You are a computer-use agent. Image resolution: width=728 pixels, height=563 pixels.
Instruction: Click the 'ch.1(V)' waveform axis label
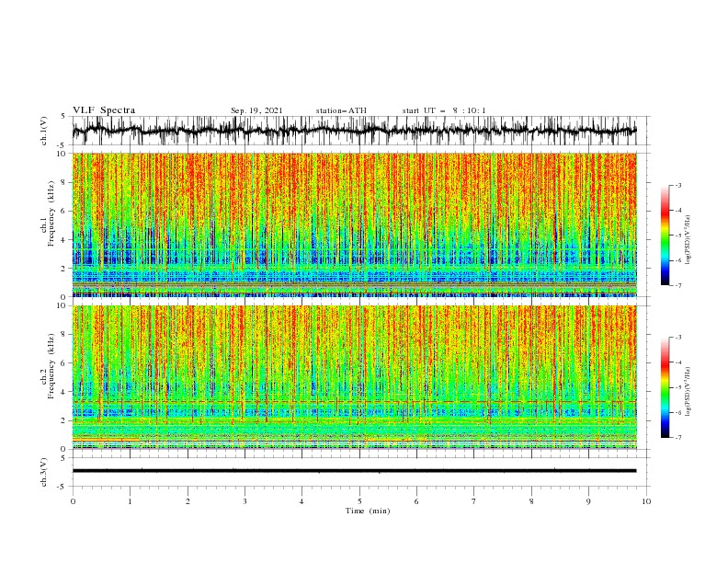[44, 131]
